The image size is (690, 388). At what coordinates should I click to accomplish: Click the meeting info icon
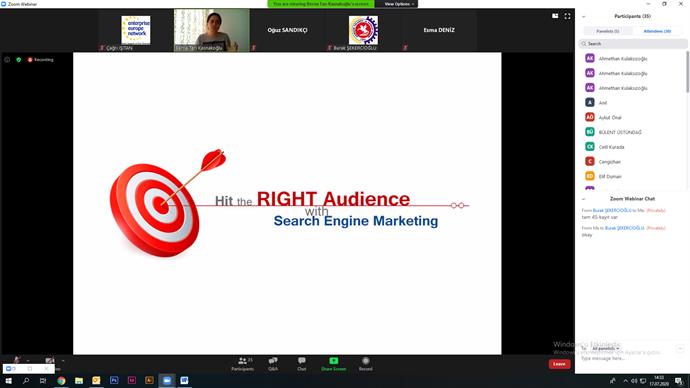click(x=7, y=59)
